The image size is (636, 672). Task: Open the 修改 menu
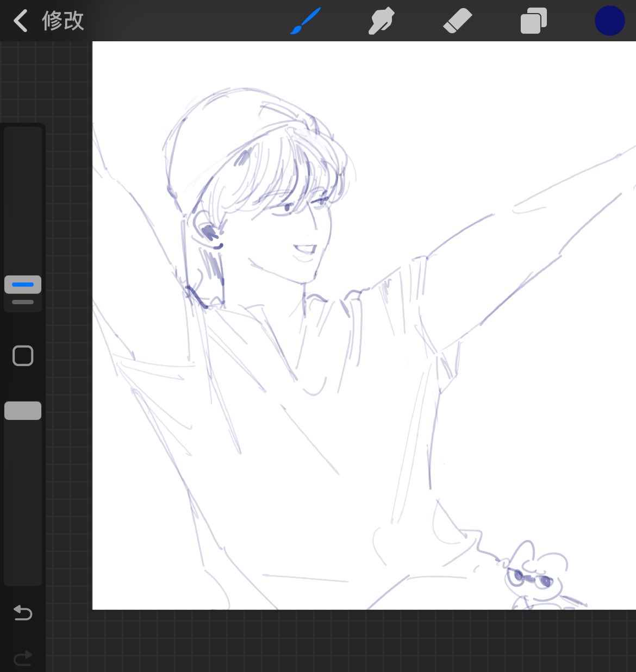[63, 21]
